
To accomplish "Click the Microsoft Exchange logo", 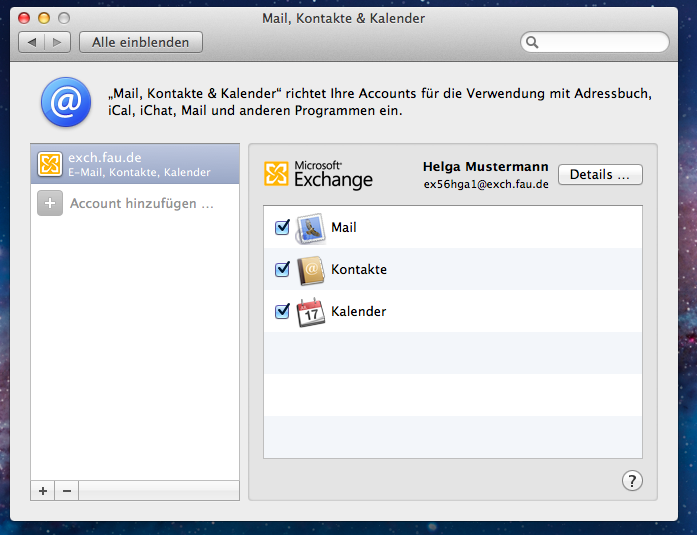I will pos(318,174).
